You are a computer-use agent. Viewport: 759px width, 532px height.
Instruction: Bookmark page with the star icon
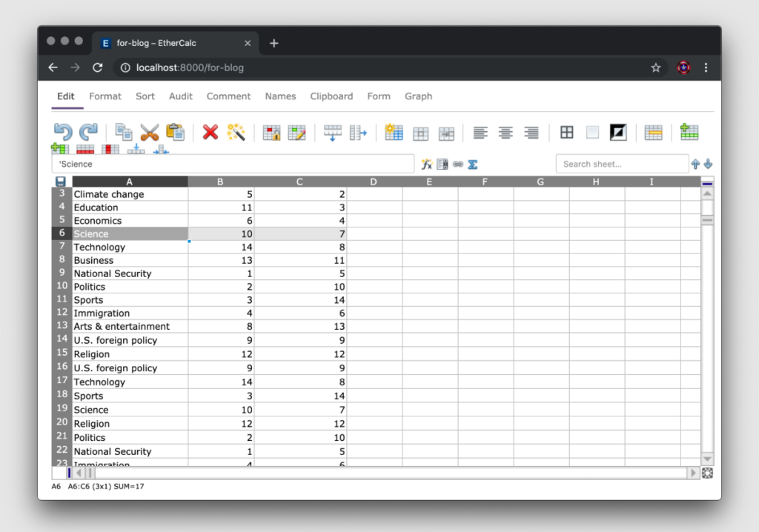click(x=655, y=67)
